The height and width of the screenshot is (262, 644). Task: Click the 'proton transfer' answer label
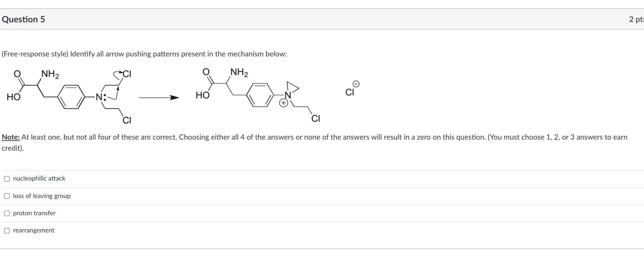click(34, 213)
